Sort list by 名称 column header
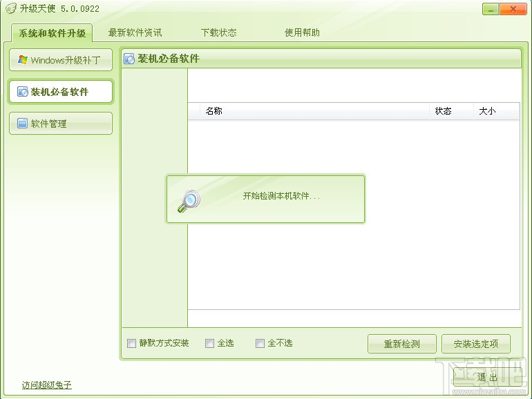Image resolution: width=532 pixels, height=399 pixels. [x=314, y=111]
